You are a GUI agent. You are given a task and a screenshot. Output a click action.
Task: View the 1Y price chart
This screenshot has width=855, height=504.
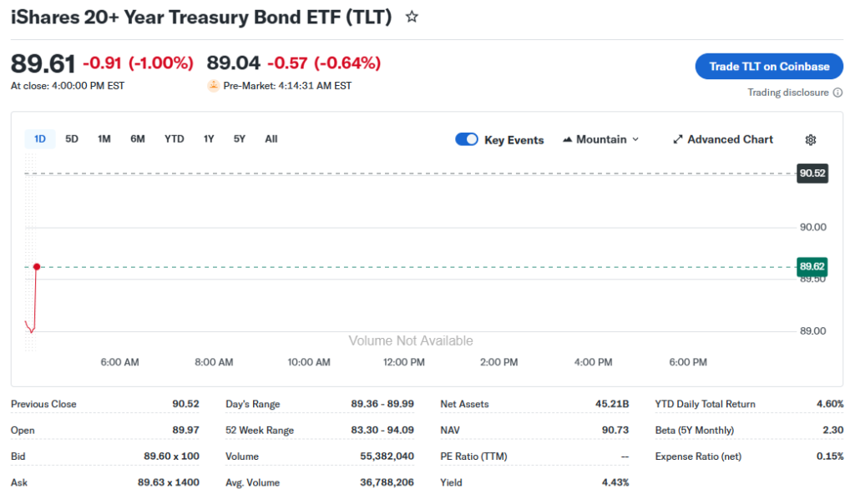[209, 139]
